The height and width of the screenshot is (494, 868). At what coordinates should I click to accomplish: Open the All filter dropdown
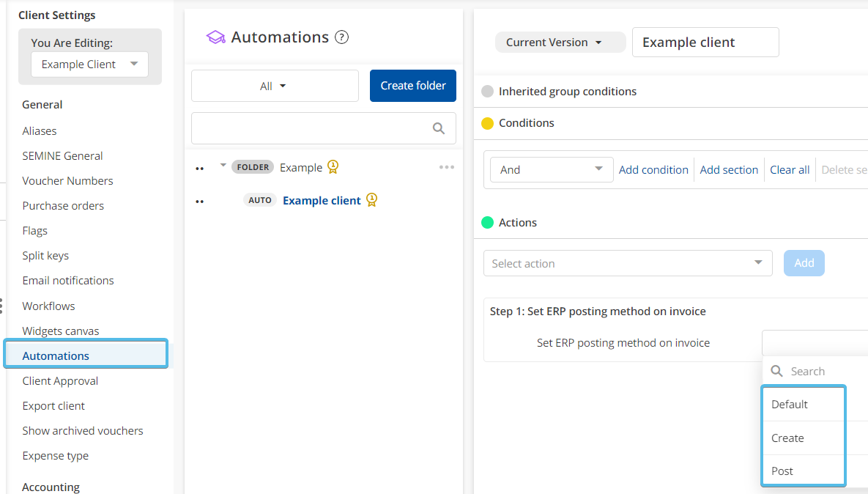click(275, 86)
